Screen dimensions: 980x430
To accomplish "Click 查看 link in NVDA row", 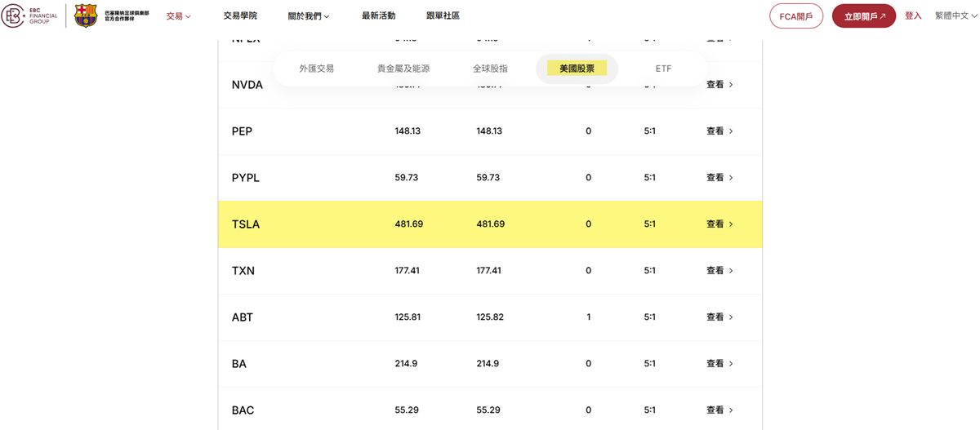I will pyautogui.click(x=719, y=85).
